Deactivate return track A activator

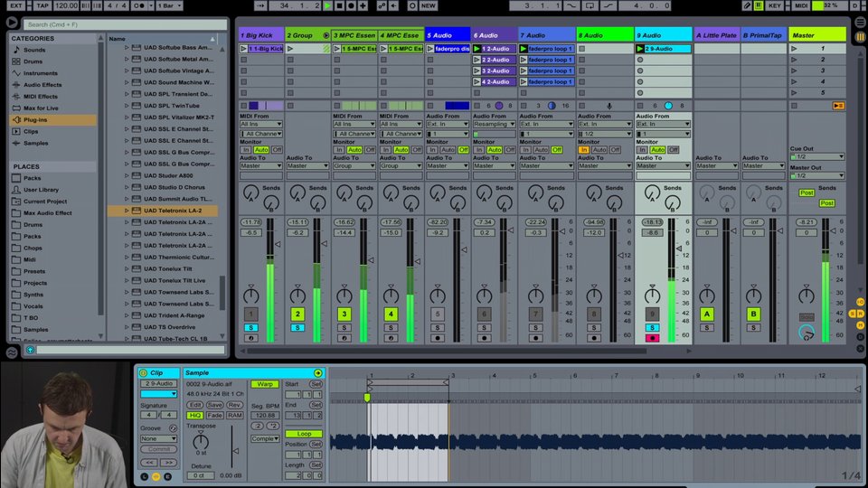pos(706,314)
